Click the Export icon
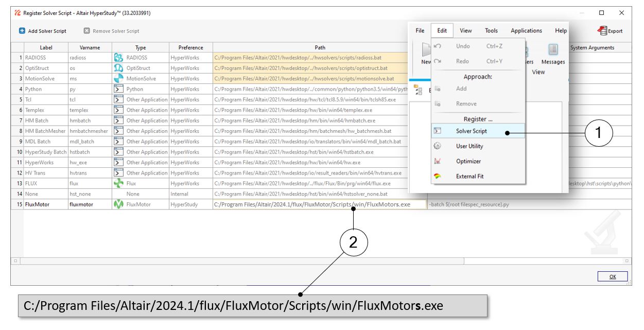The width and height of the screenshot is (644, 330). click(602, 31)
